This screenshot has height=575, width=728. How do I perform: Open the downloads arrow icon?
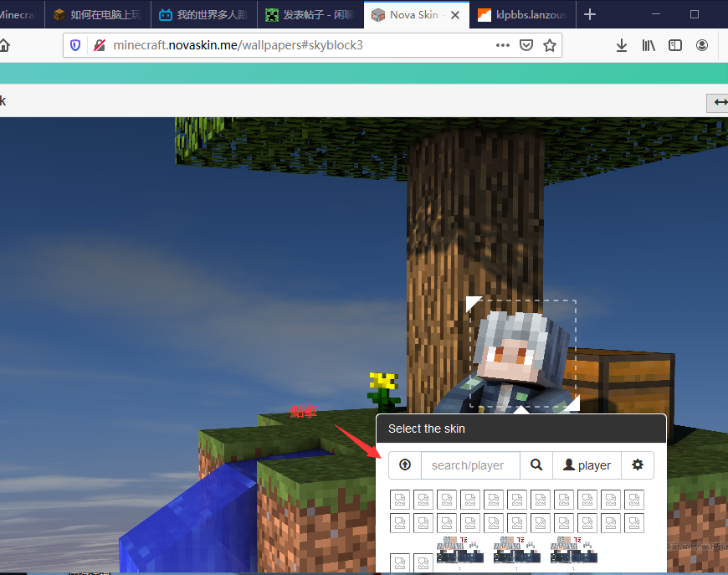pyautogui.click(x=622, y=45)
